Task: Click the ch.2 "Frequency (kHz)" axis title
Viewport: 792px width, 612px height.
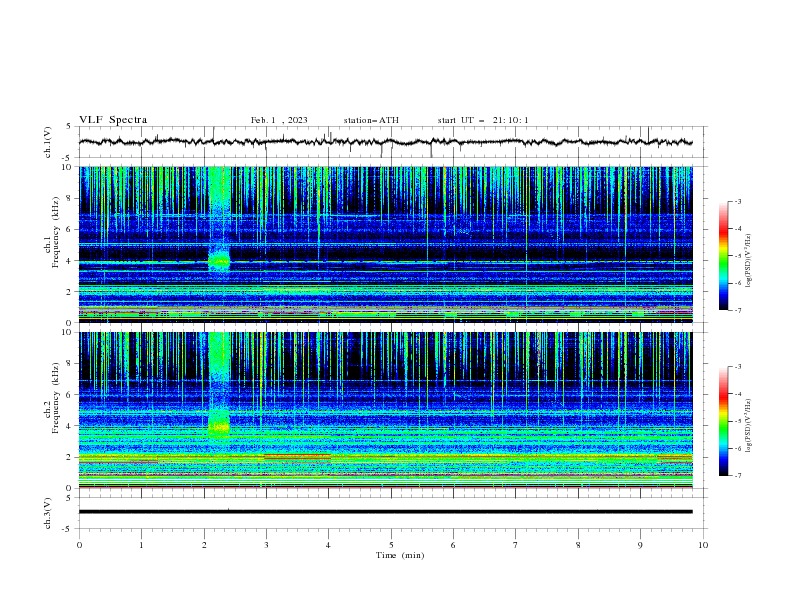Action: (55, 398)
